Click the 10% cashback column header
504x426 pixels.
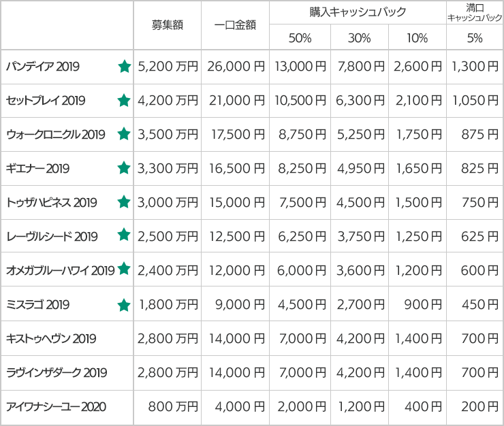[418, 38]
